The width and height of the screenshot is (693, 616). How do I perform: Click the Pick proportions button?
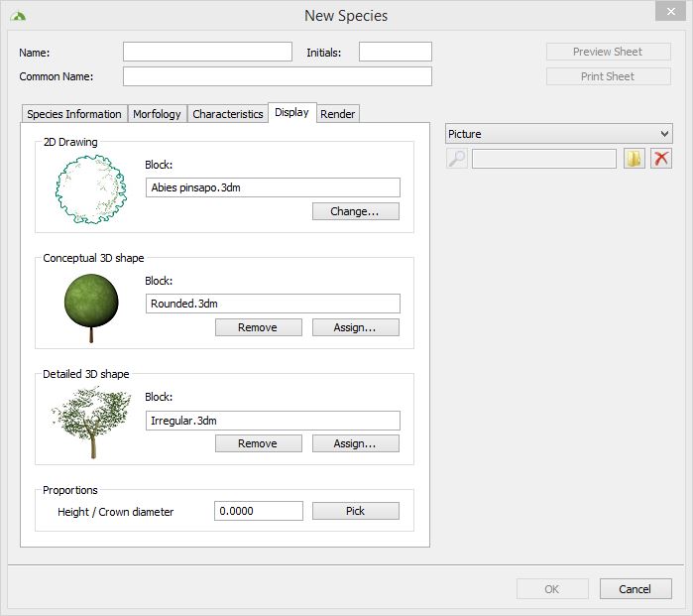pos(355,511)
